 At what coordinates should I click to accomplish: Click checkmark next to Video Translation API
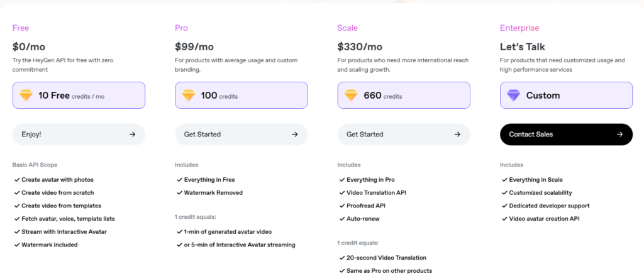[342, 192]
